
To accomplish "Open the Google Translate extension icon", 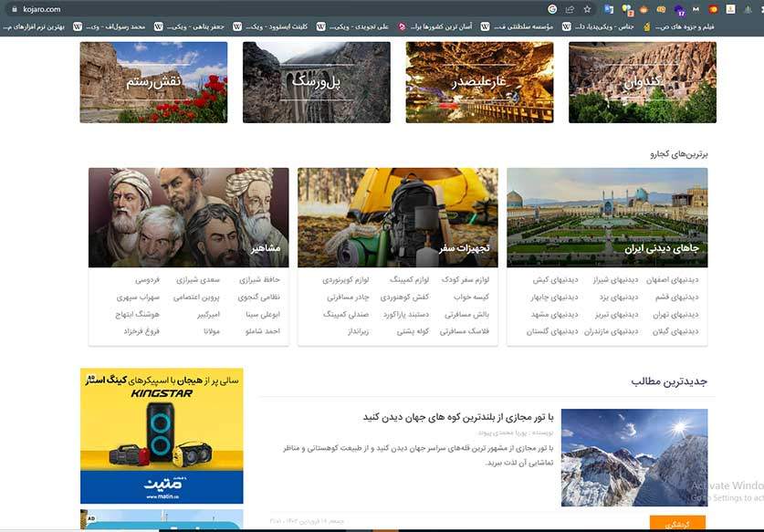I will (609, 9).
